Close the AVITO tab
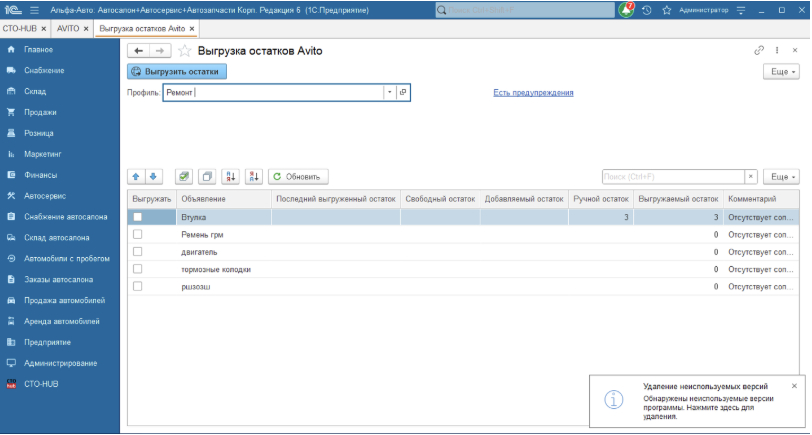This screenshot has height=435, width=812. pyautogui.click(x=86, y=29)
